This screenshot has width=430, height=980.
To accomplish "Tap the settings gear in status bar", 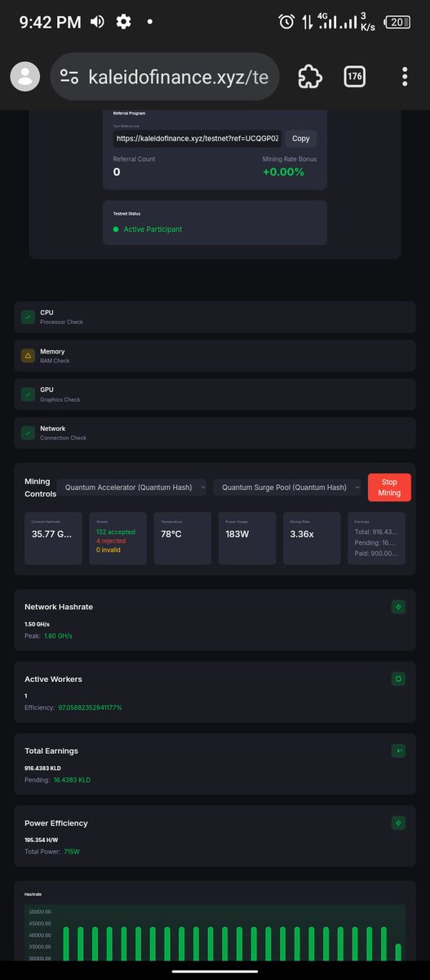I will click(124, 22).
